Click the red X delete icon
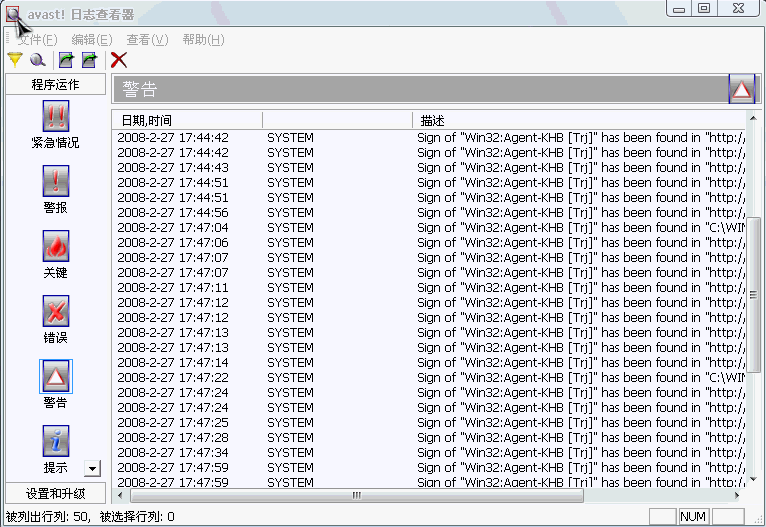This screenshot has width=766, height=527. click(x=119, y=60)
